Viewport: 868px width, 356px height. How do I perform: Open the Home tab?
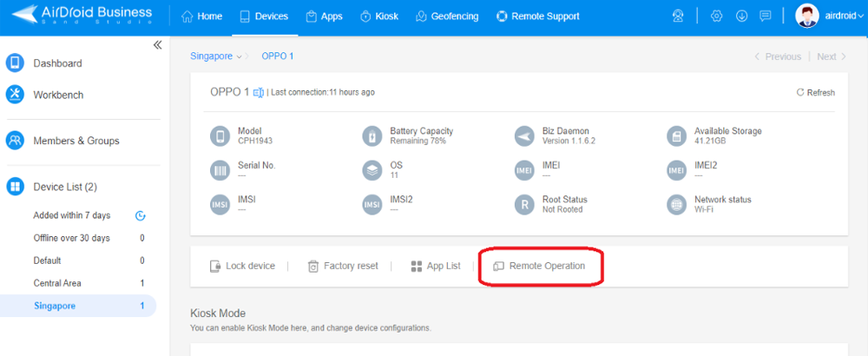click(202, 16)
